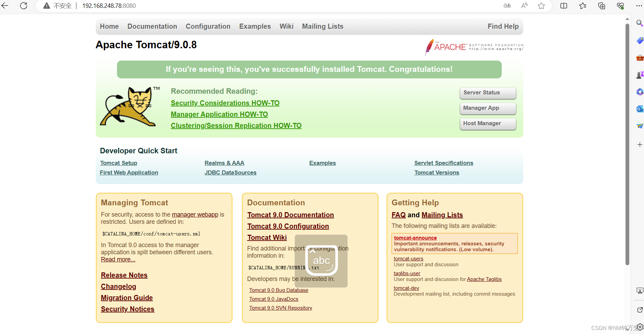The image size is (644, 334).
Task: Open Tomcat 9.0 Documentation link
Action: (290, 215)
